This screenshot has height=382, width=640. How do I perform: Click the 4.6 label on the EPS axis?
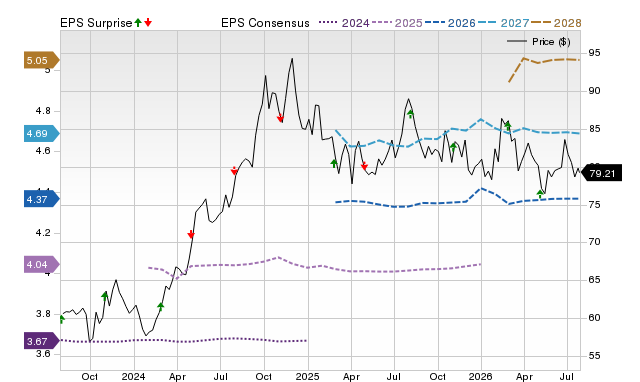[x=43, y=151]
